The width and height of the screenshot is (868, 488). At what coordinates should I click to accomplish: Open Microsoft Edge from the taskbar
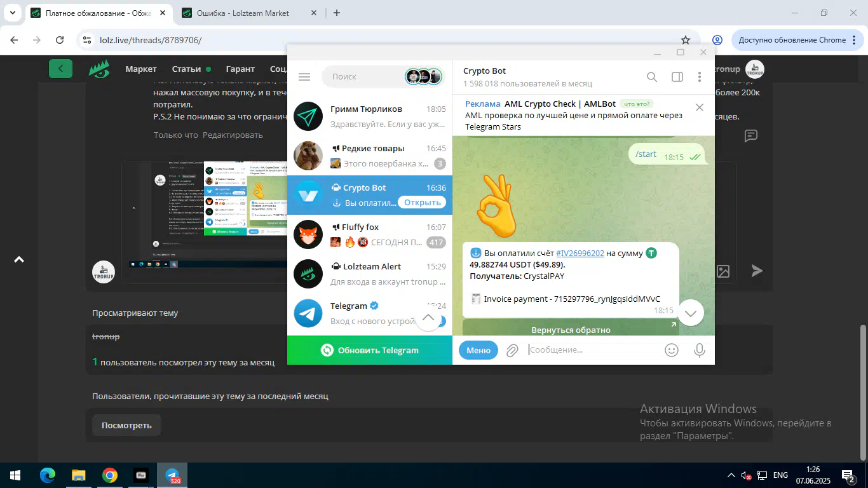point(48,475)
